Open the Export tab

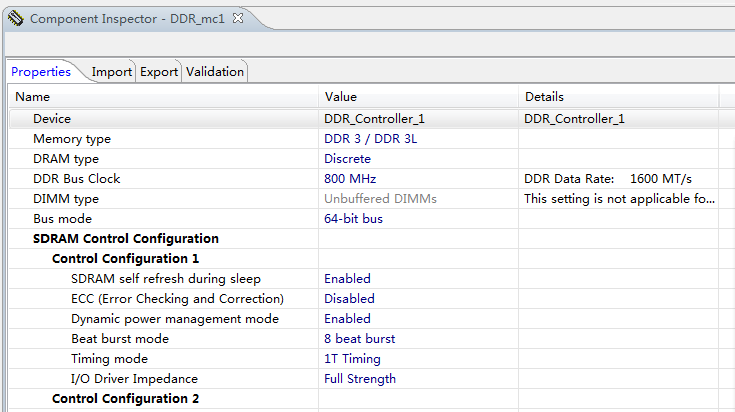[159, 72]
